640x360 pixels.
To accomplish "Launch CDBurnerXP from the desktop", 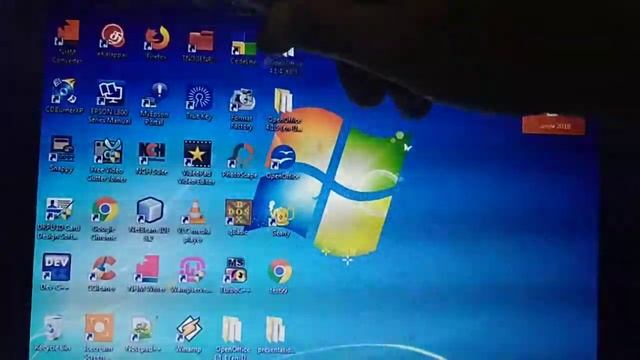I will point(64,91).
